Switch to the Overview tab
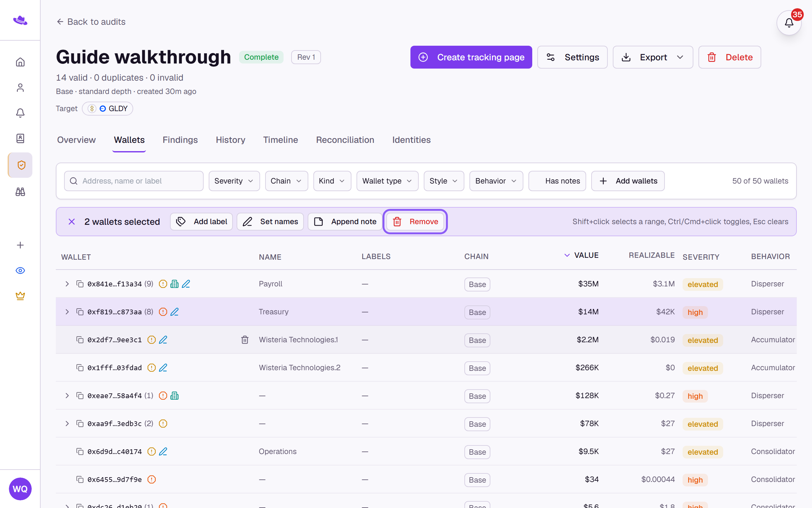 (76, 140)
